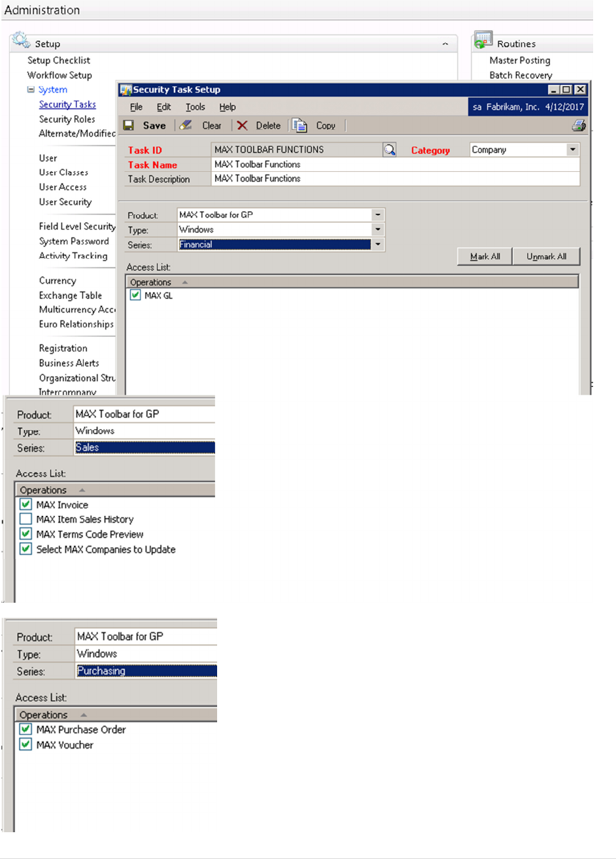Click the Security Task Setup title bar icon
This screenshot has height=859, width=616.
pyautogui.click(x=126, y=90)
